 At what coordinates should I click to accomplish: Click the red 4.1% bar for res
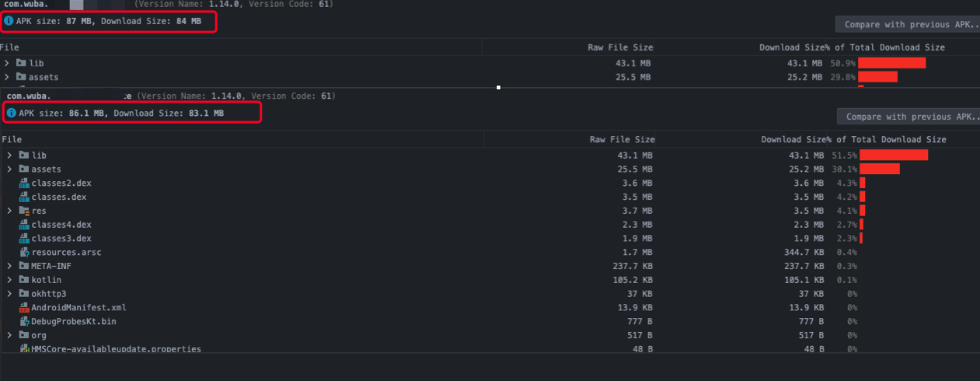point(862,211)
